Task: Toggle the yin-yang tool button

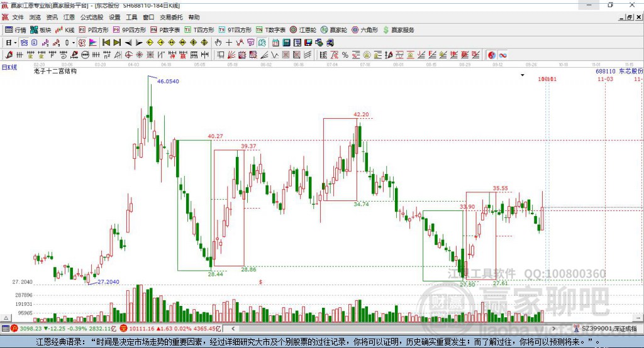Action: click(492, 55)
